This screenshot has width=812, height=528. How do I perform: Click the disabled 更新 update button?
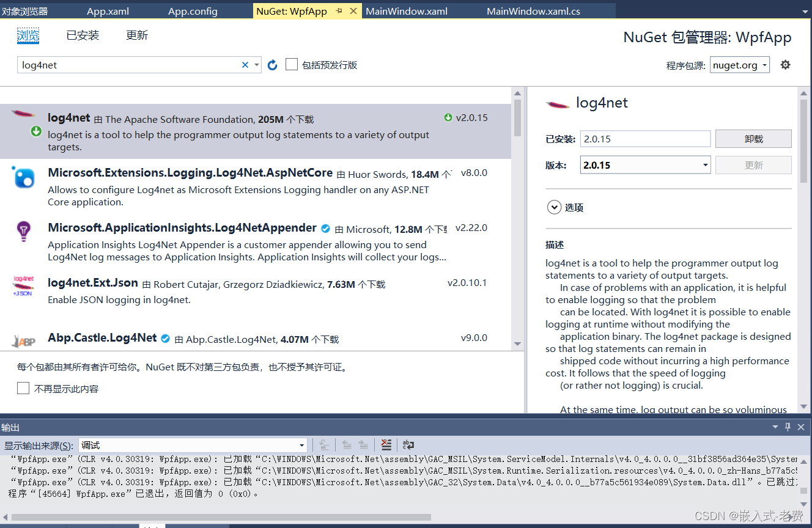tap(753, 165)
